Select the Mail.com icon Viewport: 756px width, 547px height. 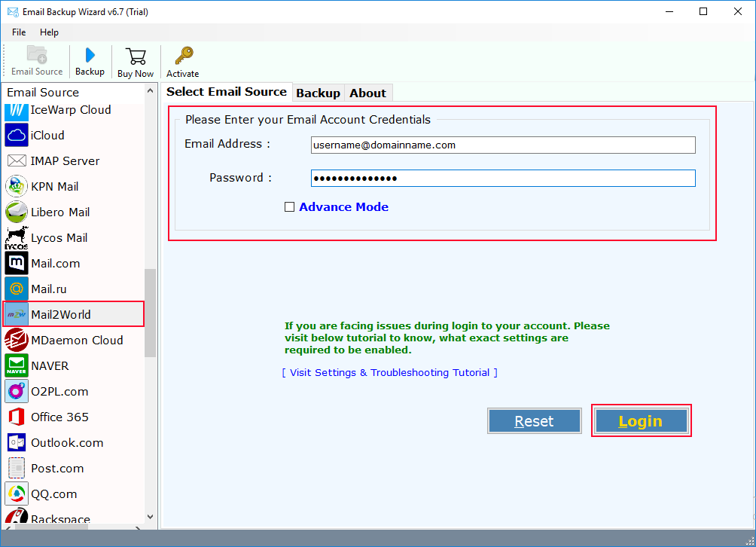(17, 263)
